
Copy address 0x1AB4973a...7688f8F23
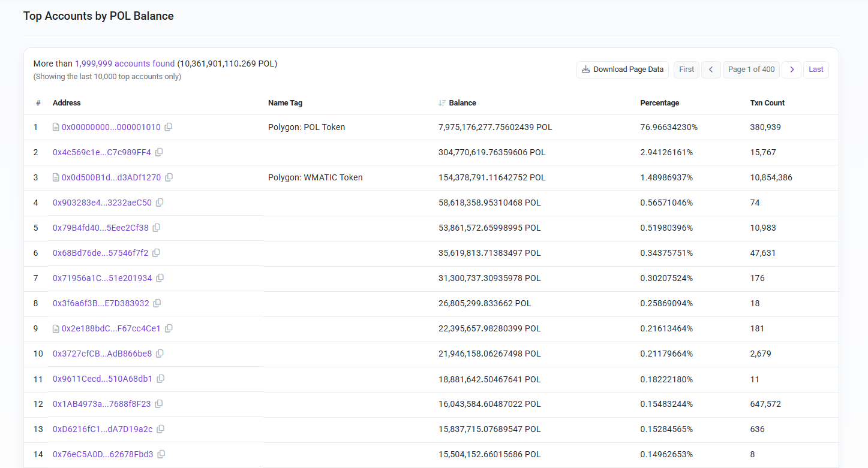[159, 404]
